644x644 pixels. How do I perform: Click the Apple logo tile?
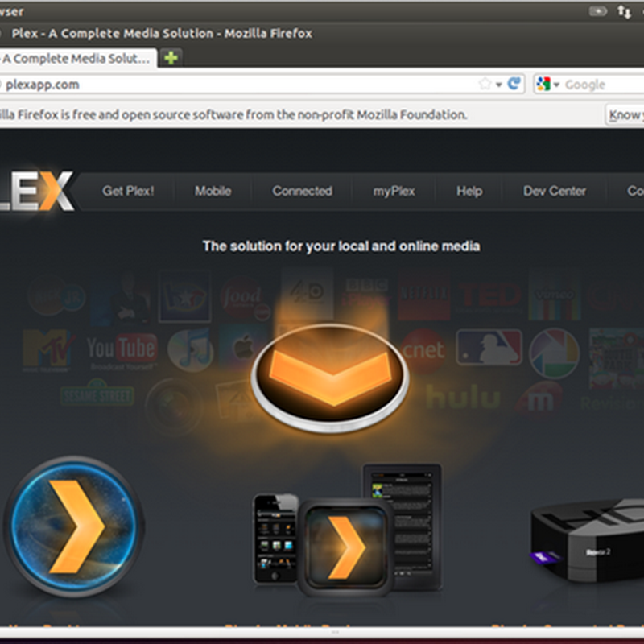[243, 349]
